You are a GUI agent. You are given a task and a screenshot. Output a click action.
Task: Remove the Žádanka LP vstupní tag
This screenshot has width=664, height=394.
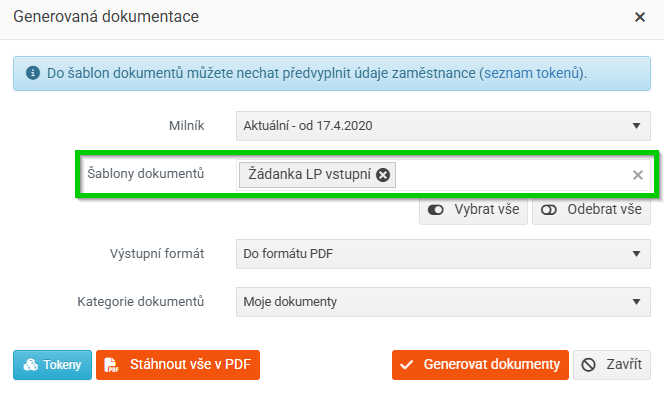click(x=383, y=175)
